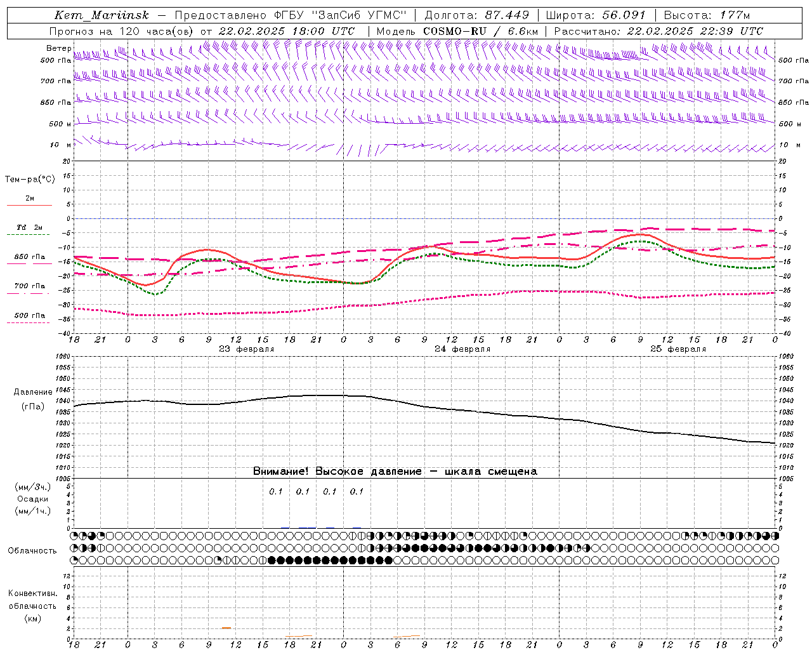Click the 'Давление' pressure panel title
The width and height of the screenshot is (812, 650).
(x=33, y=392)
